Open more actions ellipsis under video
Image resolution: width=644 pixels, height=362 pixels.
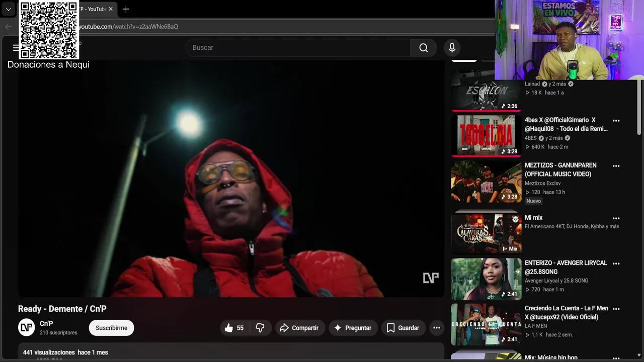[x=437, y=328]
